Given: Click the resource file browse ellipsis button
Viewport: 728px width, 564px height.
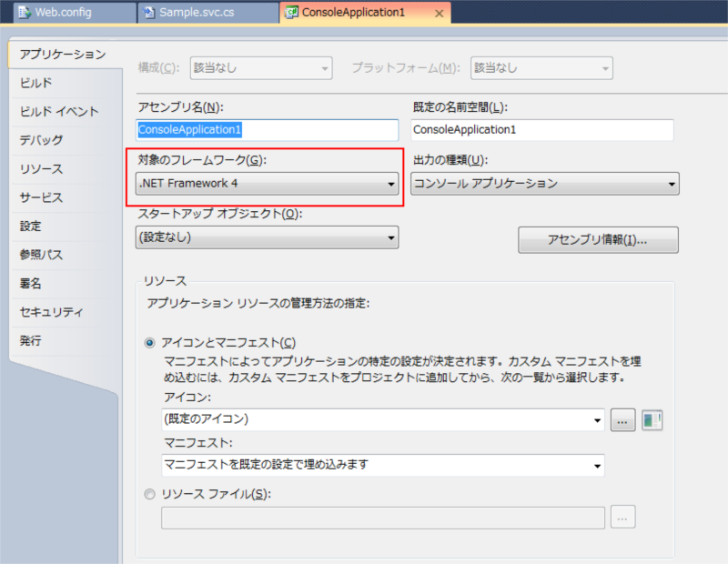Looking at the screenshot, I should point(622,517).
